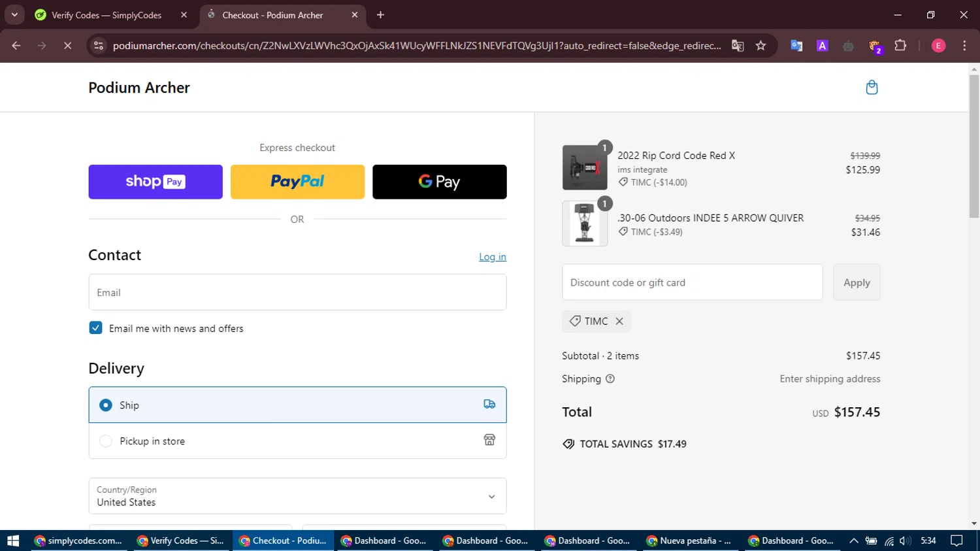Screen dimensions: 980x551
Task: Click the gray extension icon in toolbar
Action: click(x=848, y=46)
